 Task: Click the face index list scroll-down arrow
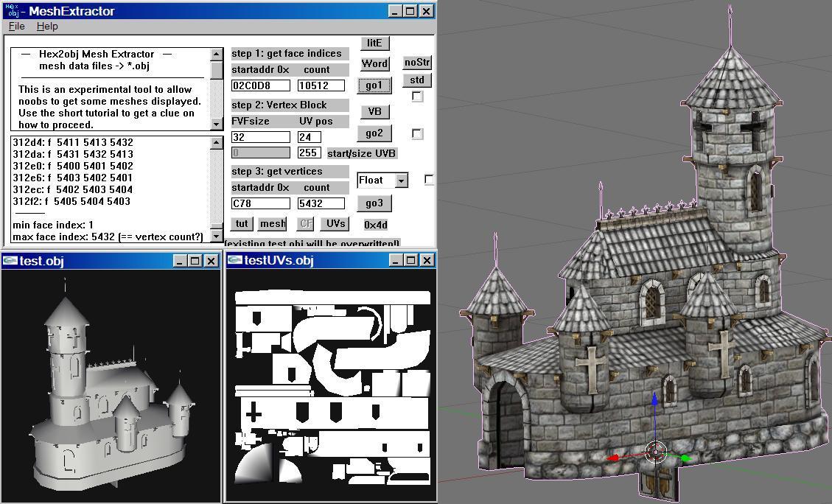tap(217, 236)
